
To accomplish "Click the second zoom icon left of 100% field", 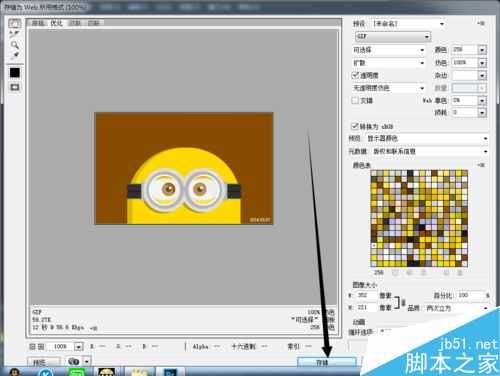I will pos(41,347).
